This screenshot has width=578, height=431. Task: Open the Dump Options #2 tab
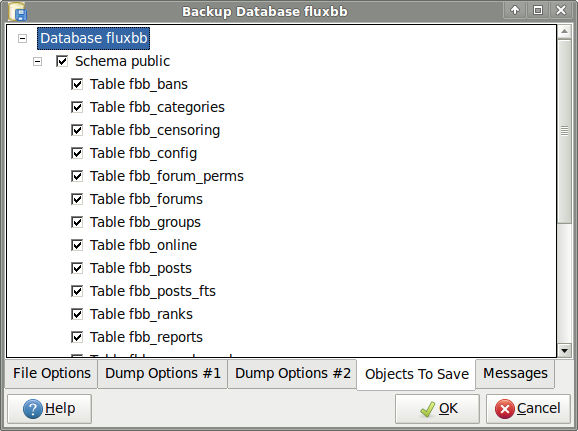pos(293,373)
